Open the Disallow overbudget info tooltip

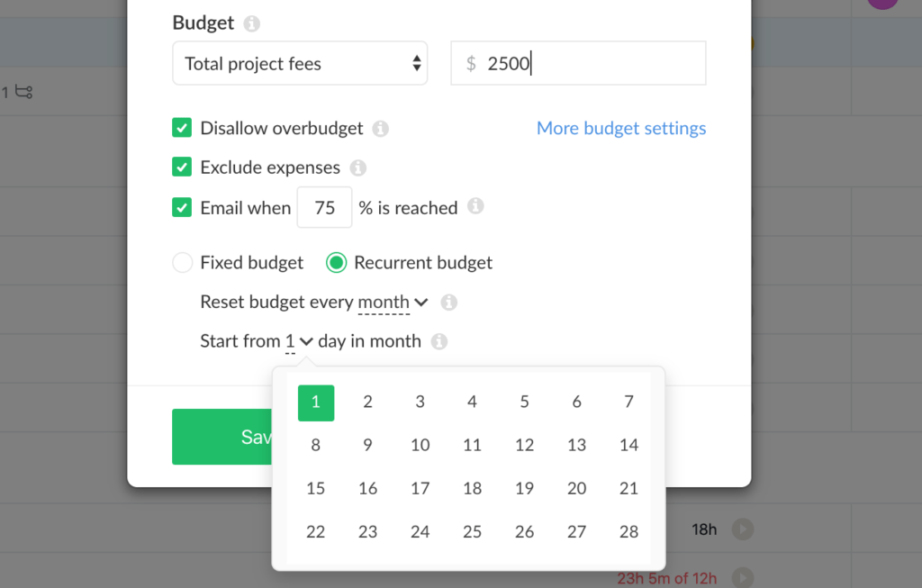[380, 128]
